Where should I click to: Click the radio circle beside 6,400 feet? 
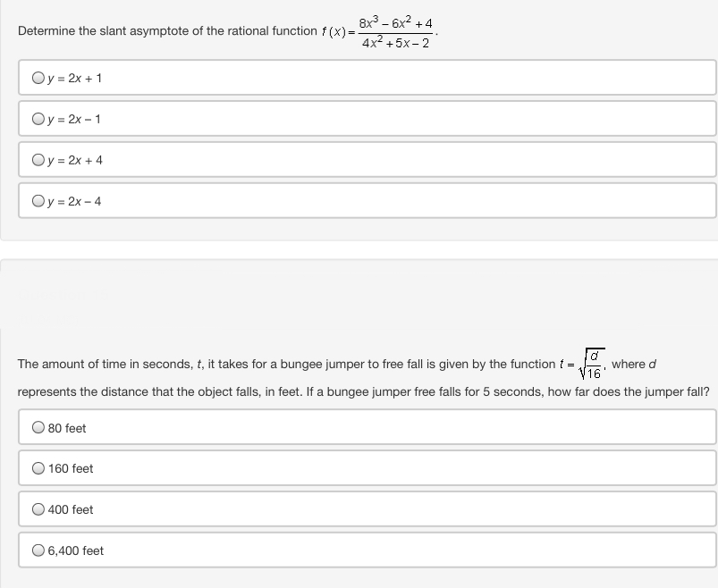[38, 550]
